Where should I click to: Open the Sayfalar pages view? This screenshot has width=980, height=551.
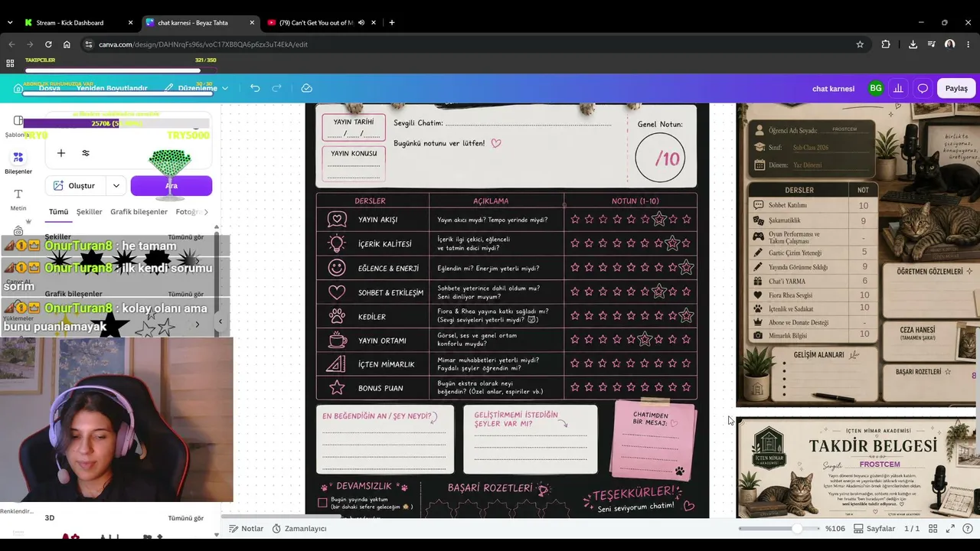pos(874,528)
